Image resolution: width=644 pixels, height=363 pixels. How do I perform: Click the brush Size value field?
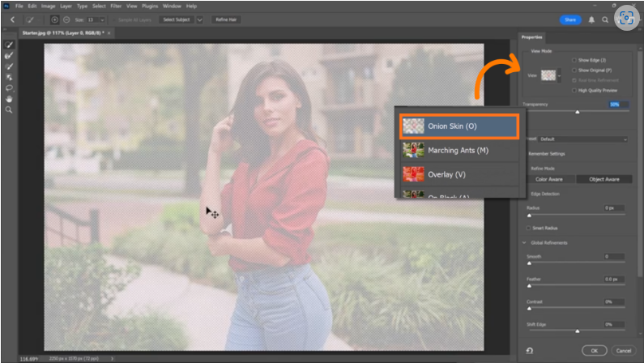coord(92,19)
